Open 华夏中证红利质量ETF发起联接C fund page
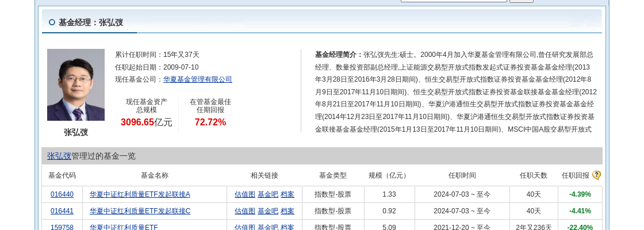 tap(140, 211)
